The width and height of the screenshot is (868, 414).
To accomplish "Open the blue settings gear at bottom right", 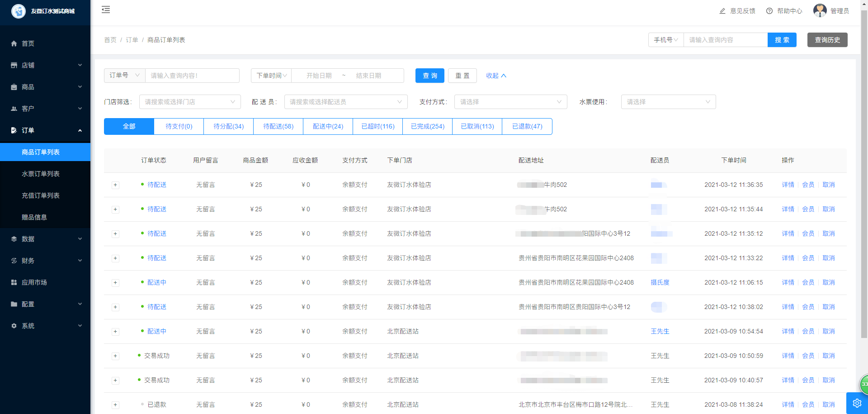I will tap(857, 403).
